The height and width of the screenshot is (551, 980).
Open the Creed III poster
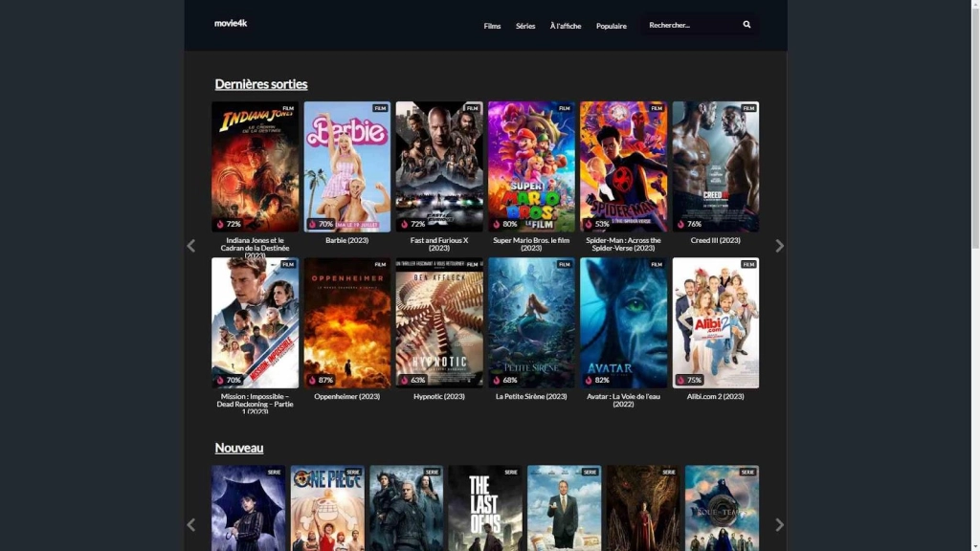716,166
